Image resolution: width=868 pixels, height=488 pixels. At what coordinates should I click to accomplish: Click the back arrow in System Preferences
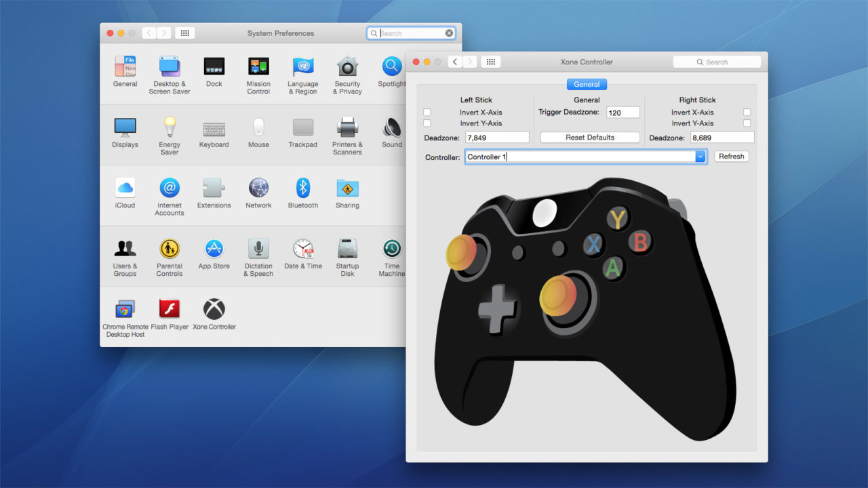(149, 32)
